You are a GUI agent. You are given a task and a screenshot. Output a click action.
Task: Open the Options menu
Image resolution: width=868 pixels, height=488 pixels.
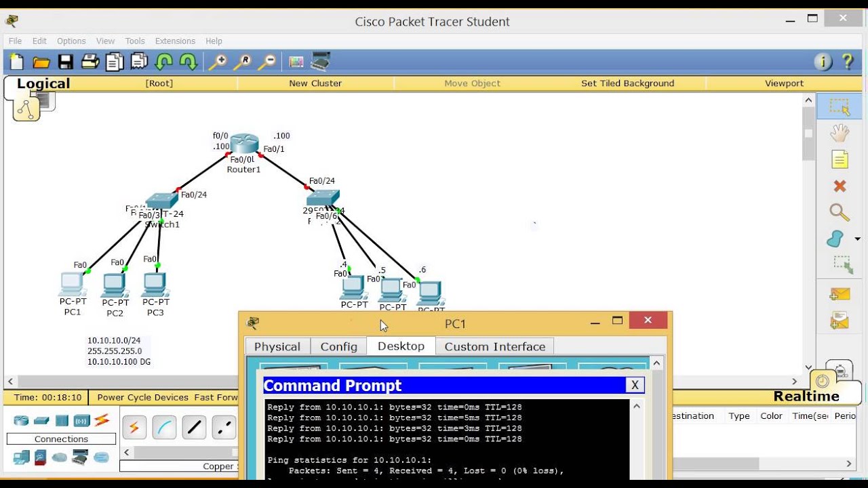(71, 41)
